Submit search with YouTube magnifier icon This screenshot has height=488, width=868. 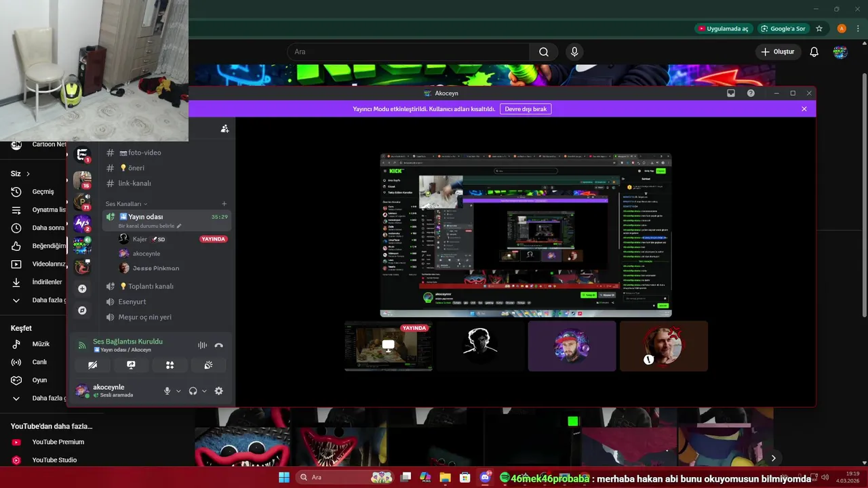point(544,52)
